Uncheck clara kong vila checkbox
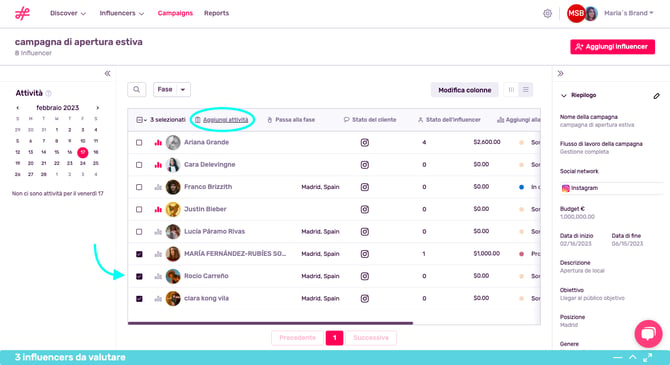 coord(139,299)
